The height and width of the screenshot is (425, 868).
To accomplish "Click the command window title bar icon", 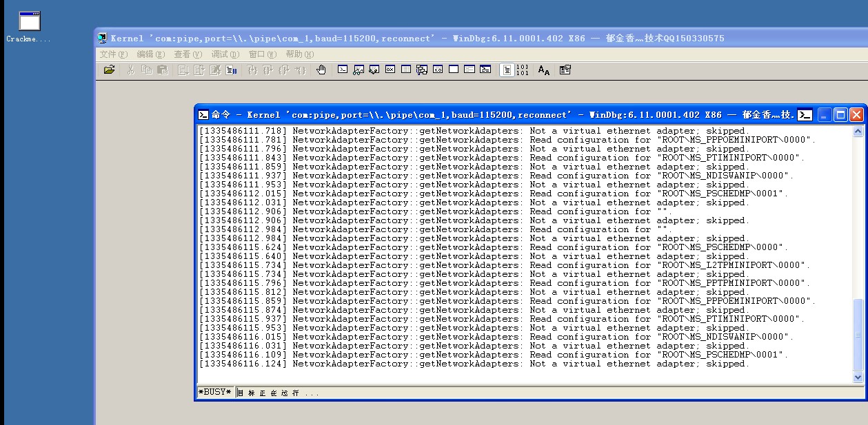I will tap(203, 114).
